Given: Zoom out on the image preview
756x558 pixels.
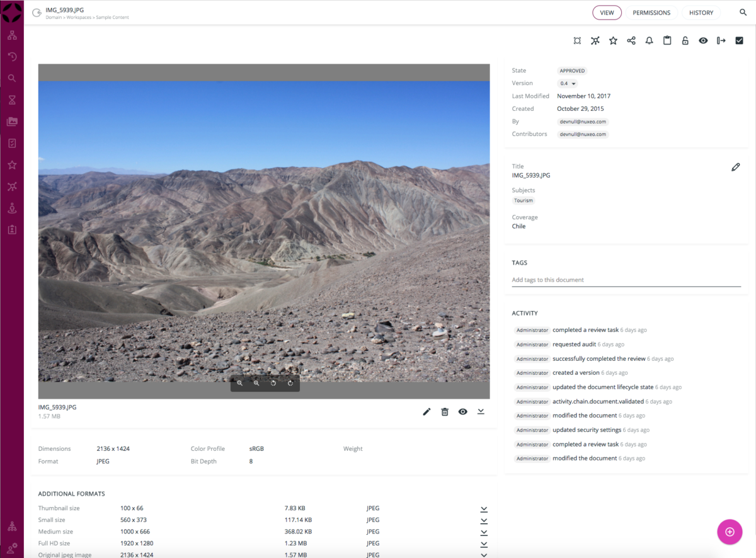Looking at the screenshot, I should click(x=240, y=383).
